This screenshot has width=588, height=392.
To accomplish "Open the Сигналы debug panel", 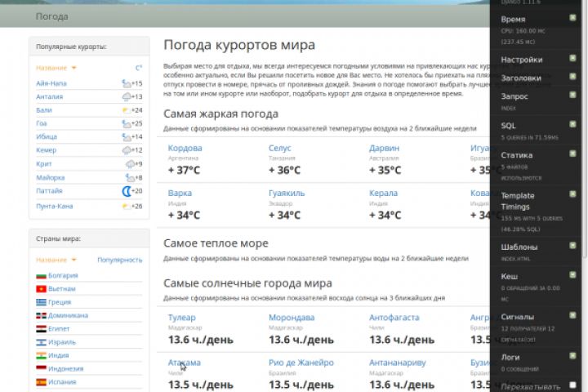I will coord(518,317).
